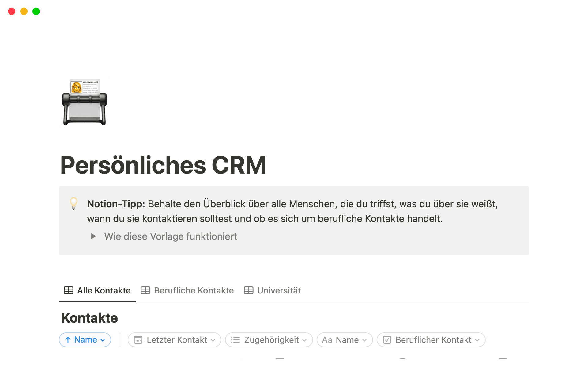The width and height of the screenshot is (588, 368).
Task: Click the blue Name sort button
Action: tap(85, 340)
